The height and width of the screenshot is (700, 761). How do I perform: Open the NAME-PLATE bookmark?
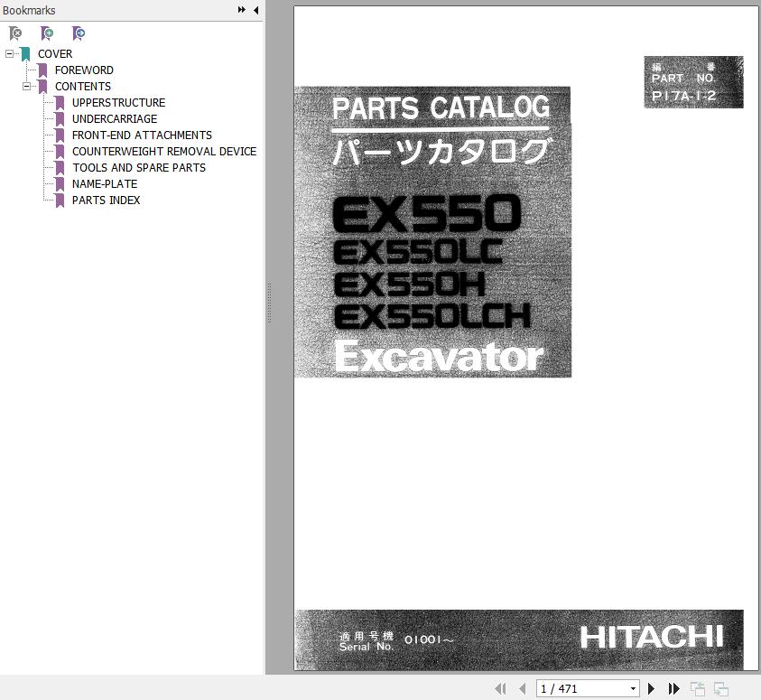point(105,184)
